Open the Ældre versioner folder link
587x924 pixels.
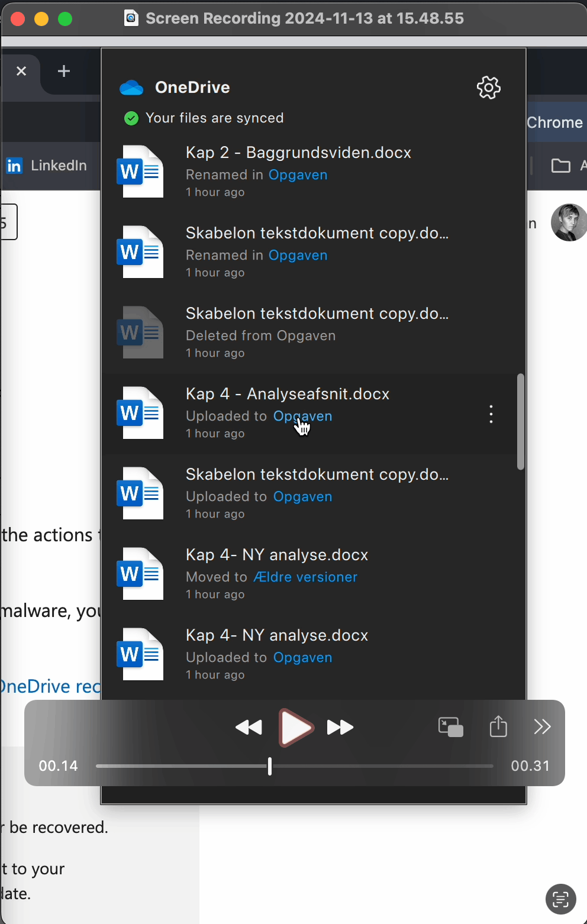click(305, 577)
